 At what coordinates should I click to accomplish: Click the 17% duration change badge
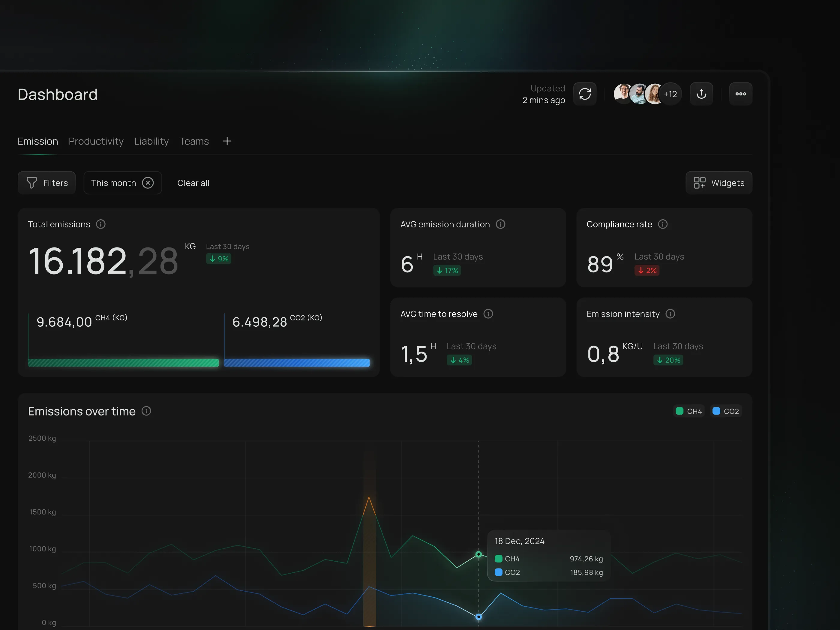click(x=447, y=270)
